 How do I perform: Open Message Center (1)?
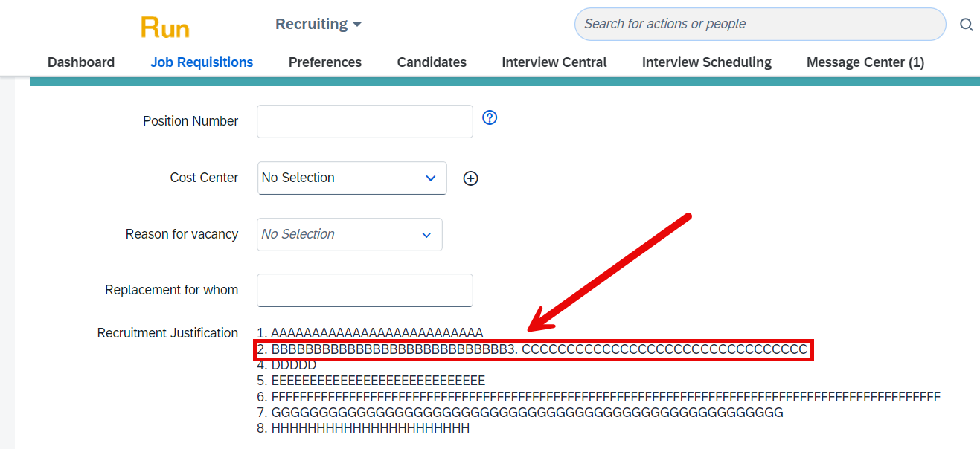point(865,62)
